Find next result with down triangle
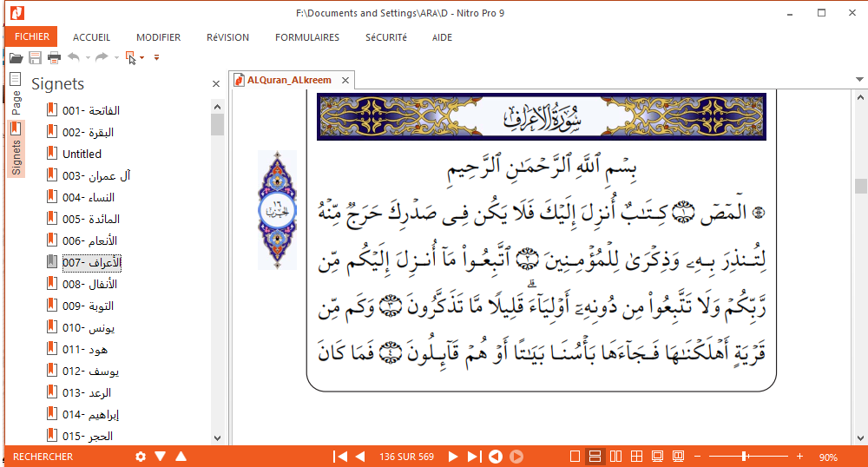Image resolution: width=868 pixels, height=467 pixels. (161, 456)
